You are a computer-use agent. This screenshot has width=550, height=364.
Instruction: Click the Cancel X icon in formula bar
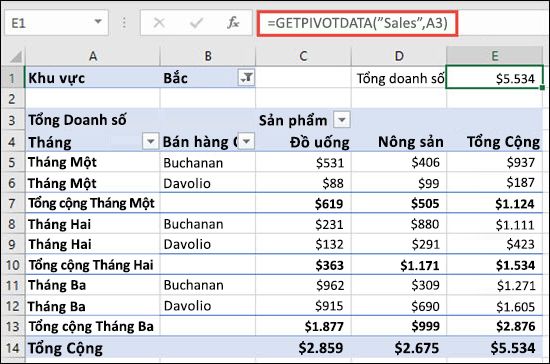(x=159, y=23)
